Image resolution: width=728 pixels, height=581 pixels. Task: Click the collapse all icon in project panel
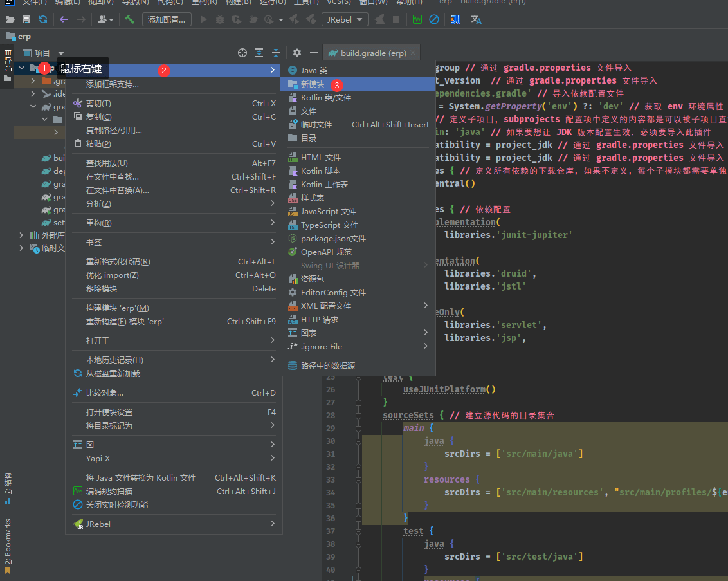(x=276, y=53)
